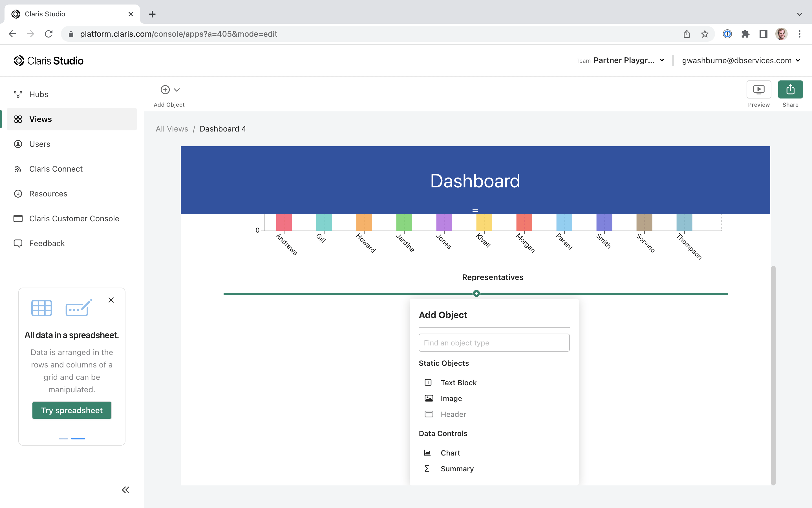The width and height of the screenshot is (812, 508).
Task: Close the spreadsheet tip card
Action: (x=111, y=300)
